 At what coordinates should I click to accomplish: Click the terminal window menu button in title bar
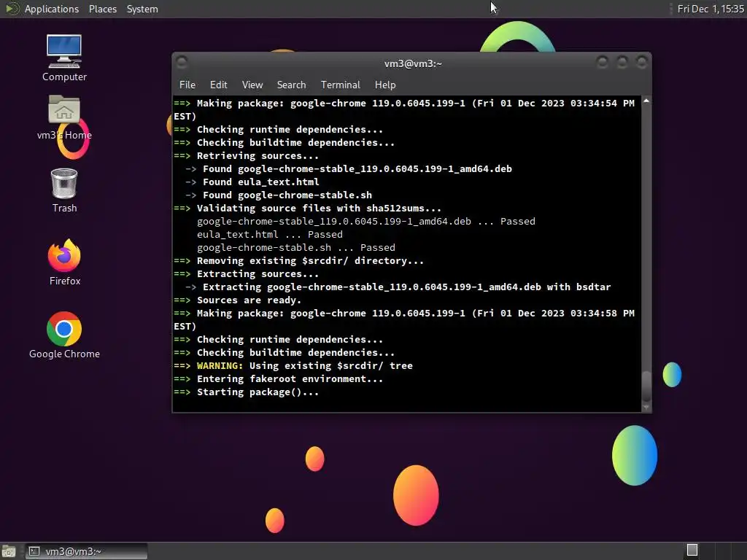tap(182, 63)
